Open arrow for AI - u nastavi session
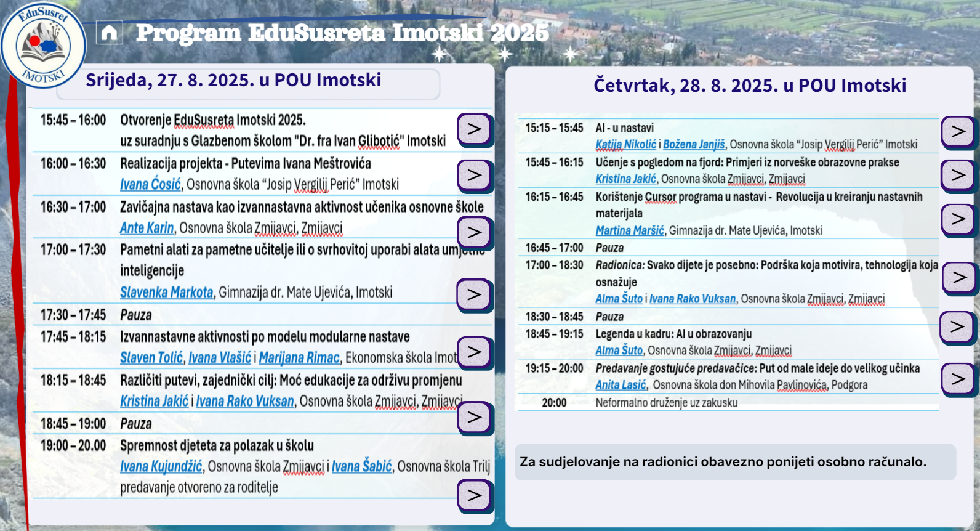The width and height of the screenshot is (980, 531). [958, 132]
